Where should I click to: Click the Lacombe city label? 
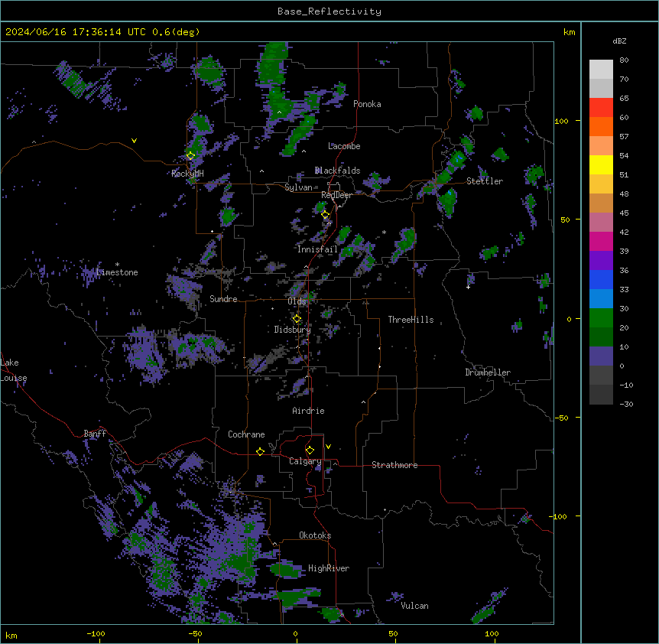[x=344, y=146]
